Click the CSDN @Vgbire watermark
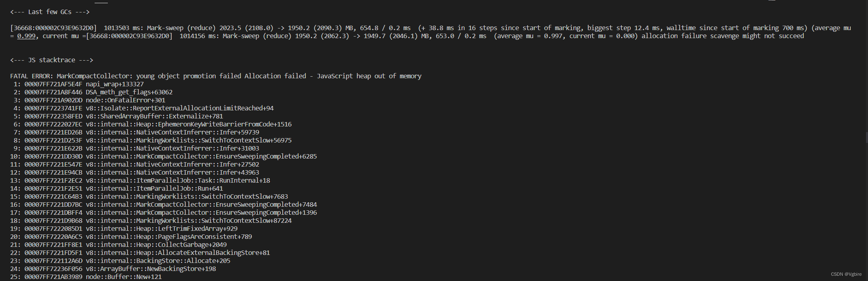868x281 pixels. pyautogui.click(x=846, y=274)
